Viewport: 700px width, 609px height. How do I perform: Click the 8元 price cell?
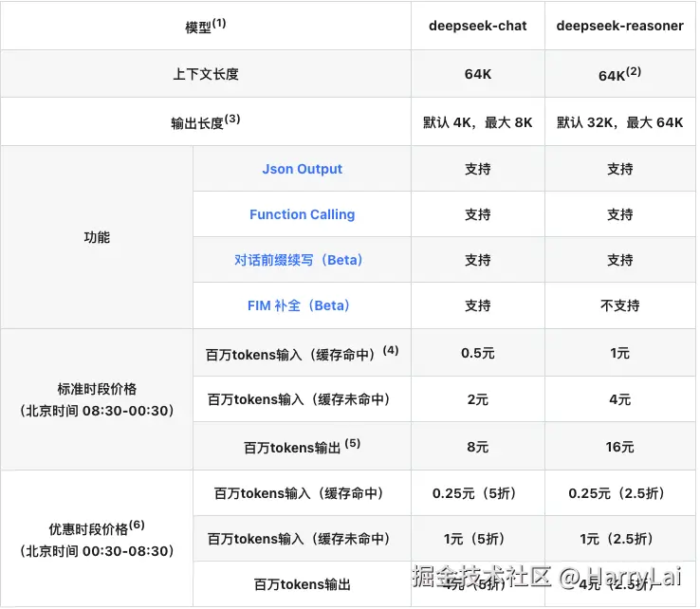pyautogui.click(x=478, y=447)
